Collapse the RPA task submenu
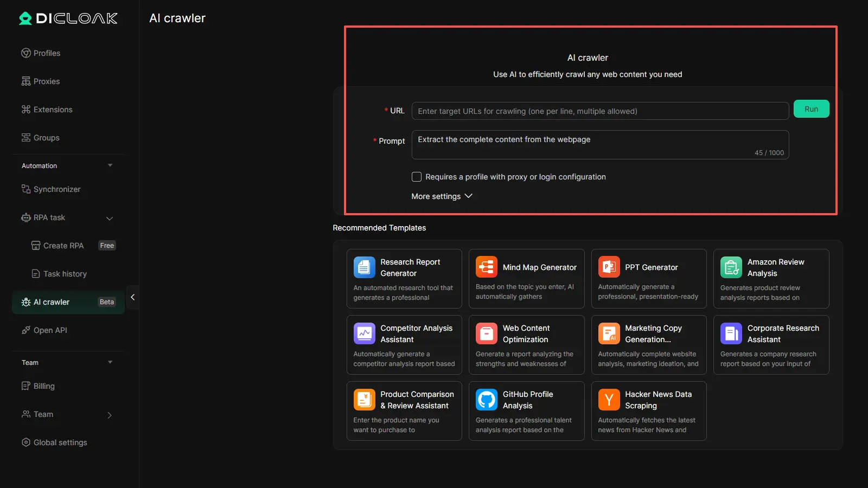Image resolution: width=868 pixels, height=488 pixels. coord(110,218)
